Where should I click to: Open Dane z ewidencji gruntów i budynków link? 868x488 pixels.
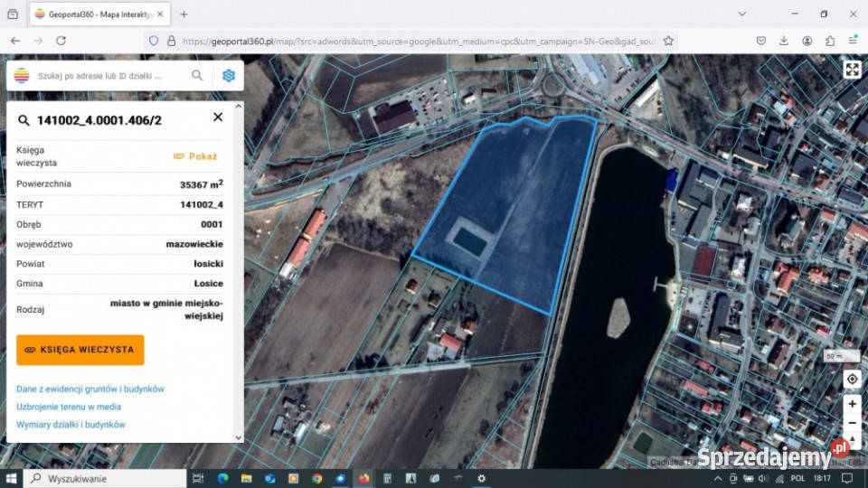(90, 389)
